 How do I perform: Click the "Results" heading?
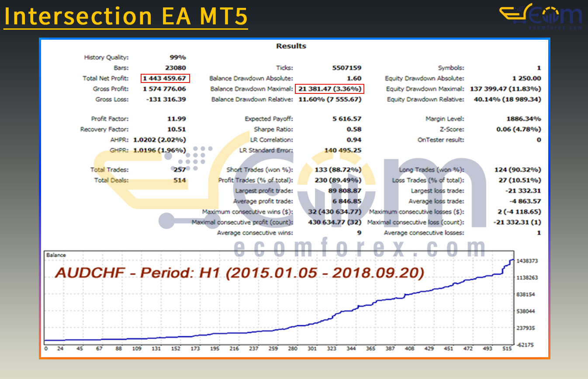pos(291,46)
